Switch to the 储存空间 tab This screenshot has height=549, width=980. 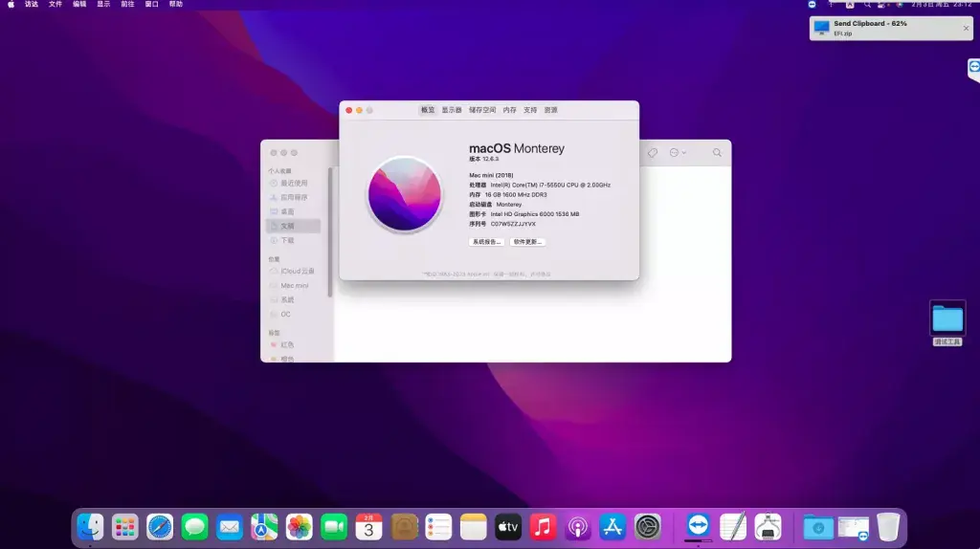click(482, 110)
